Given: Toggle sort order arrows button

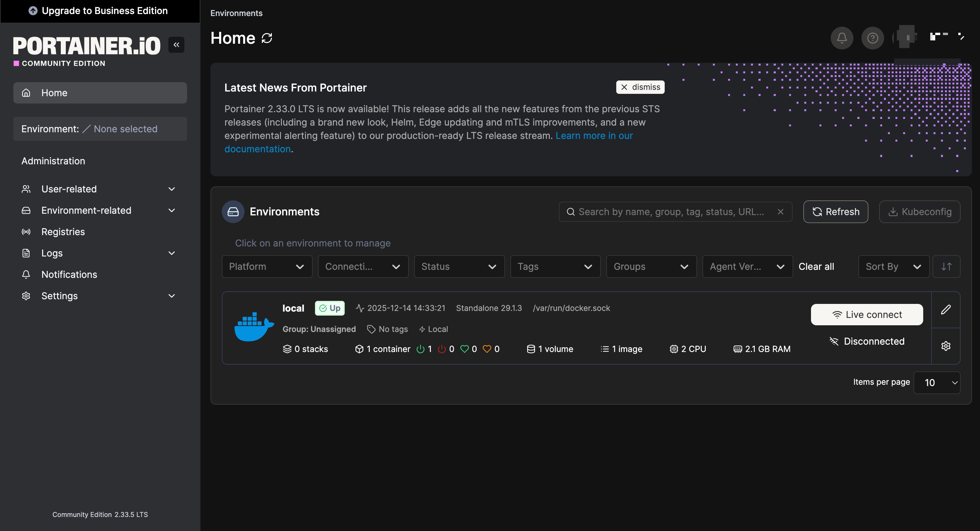Looking at the screenshot, I should point(946,267).
